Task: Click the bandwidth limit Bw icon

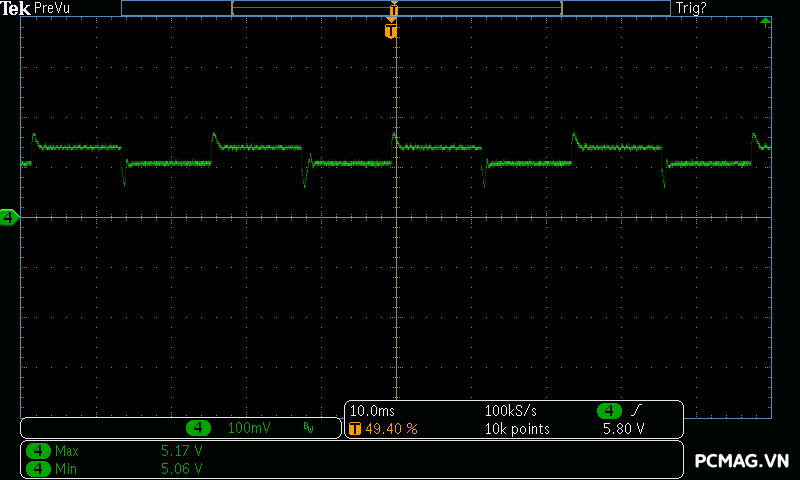Action: 308,428
